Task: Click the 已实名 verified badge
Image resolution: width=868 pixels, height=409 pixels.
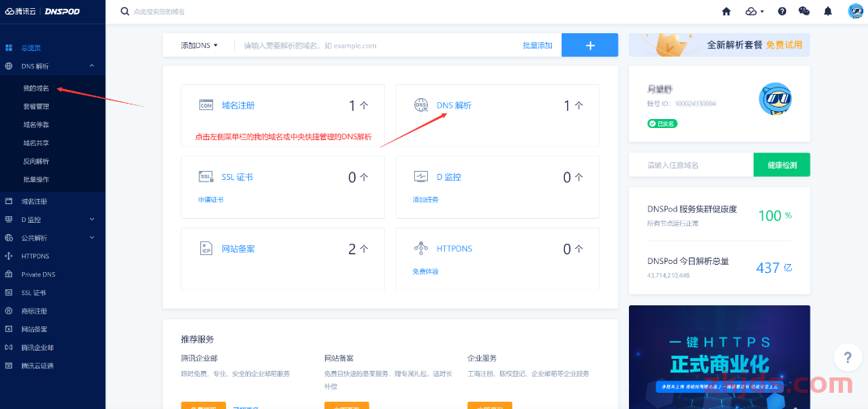Action: click(663, 123)
